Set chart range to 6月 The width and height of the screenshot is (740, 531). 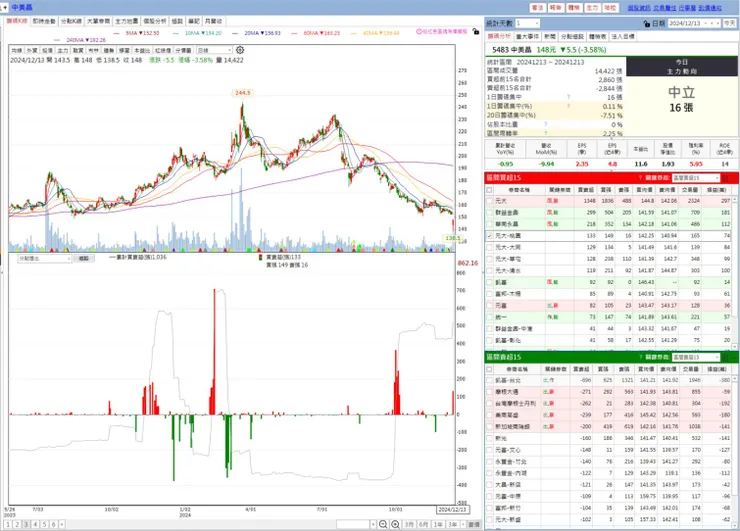pyautogui.click(x=423, y=524)
